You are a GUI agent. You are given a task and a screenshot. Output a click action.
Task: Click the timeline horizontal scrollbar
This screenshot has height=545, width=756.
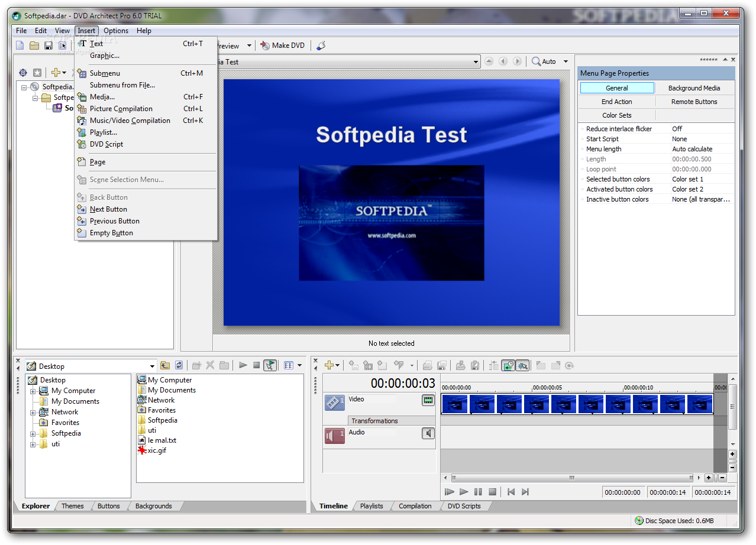(x=572, y=478)
